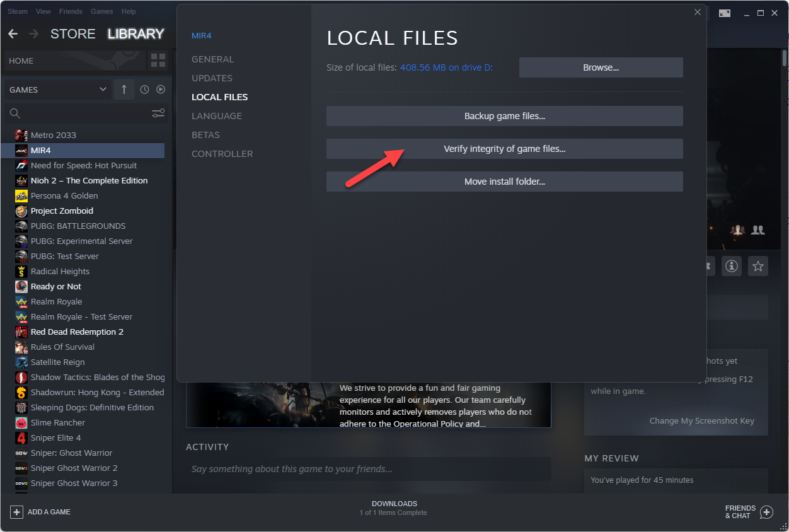Image resolution: width=789 pixels, height=532 pixels.
Task: Open the Steam menu
Action: point(18,11)
